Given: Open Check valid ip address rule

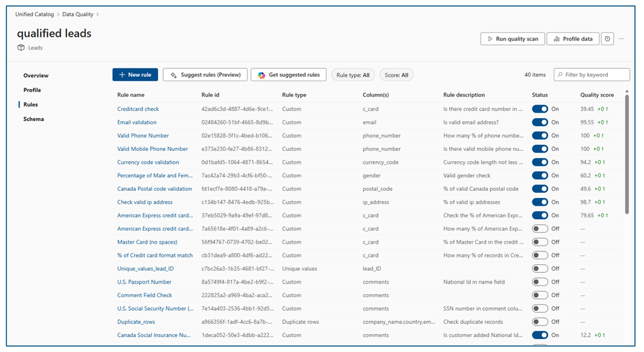Looking at the screenshot, I should (x=144, y=202).
